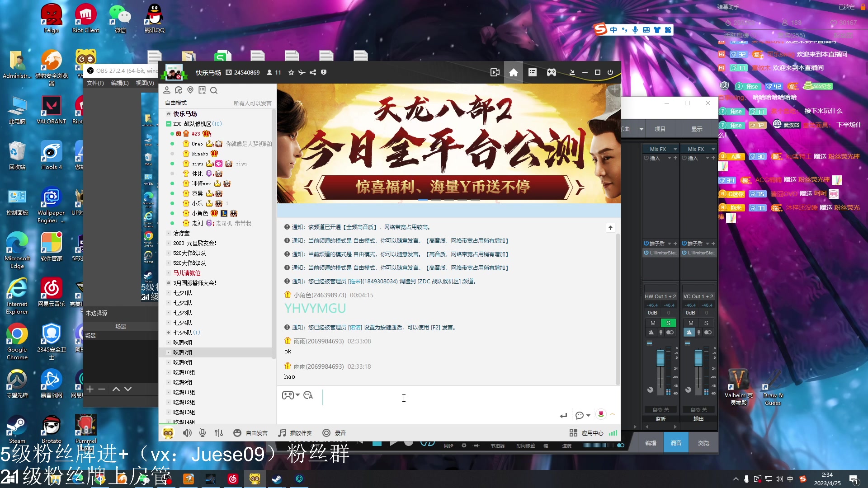Open first Mix FX dropdown
868x488 pixels.
click(675, 149)
